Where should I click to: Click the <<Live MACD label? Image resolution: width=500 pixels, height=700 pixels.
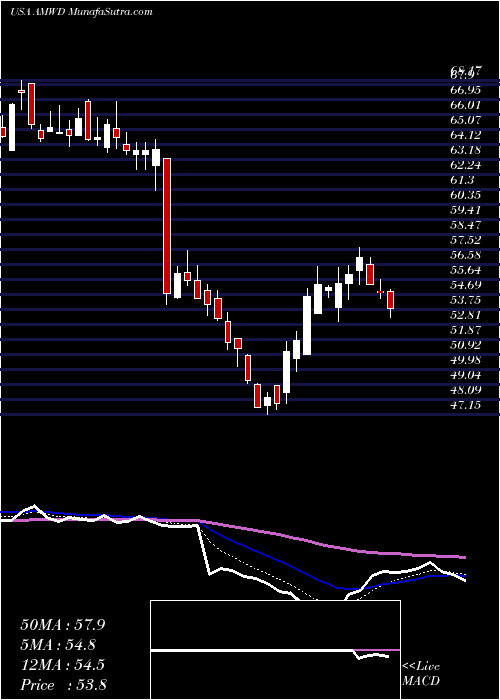tap(421, 673)
